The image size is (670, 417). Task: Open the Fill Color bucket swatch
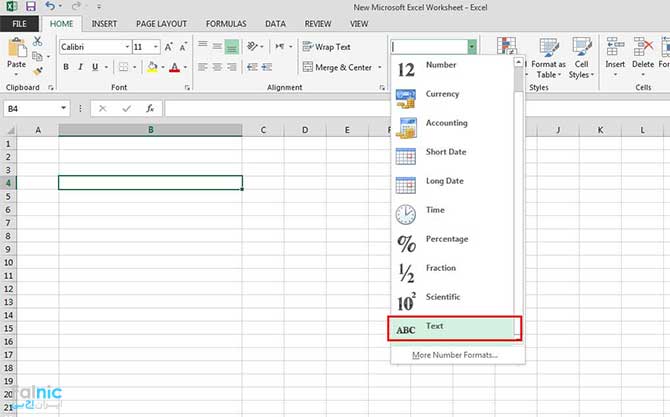(151, 68)
